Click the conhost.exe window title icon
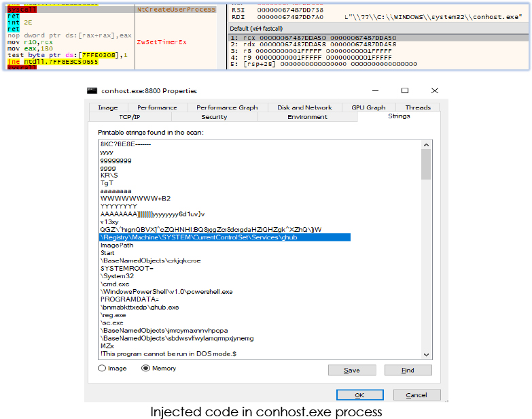This screenshot has height=419, width=532. point(93,90)
